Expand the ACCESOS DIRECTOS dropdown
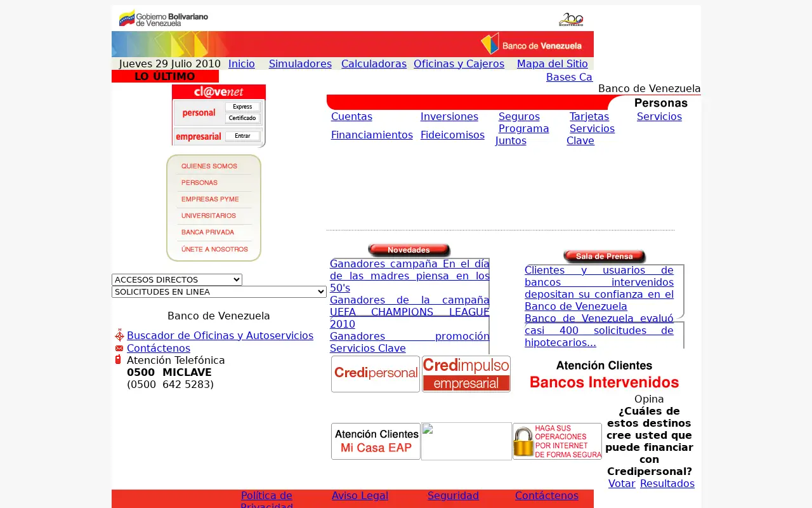The image size is (812, 508). 177,279
